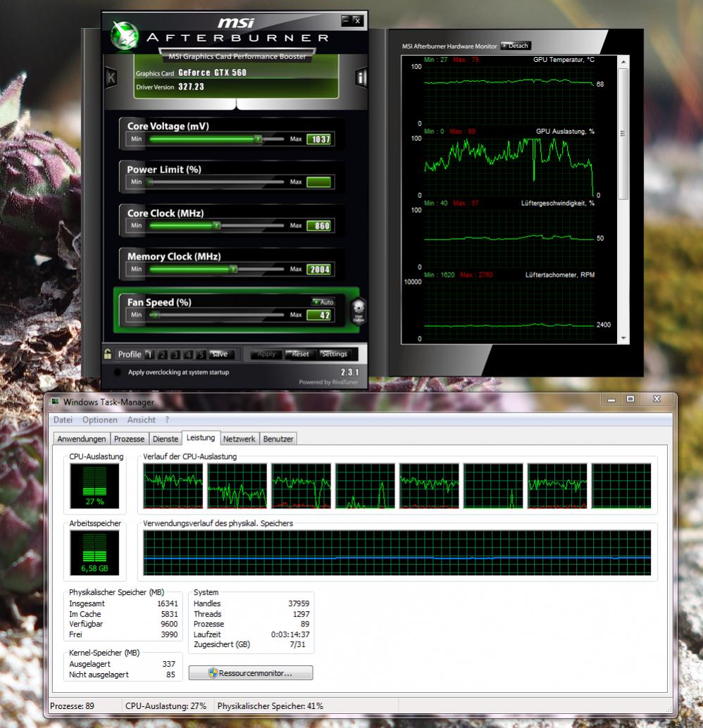703x728 pixels.
Task: Click status bar Prozesse: 89
Action: tap(72, 705)
